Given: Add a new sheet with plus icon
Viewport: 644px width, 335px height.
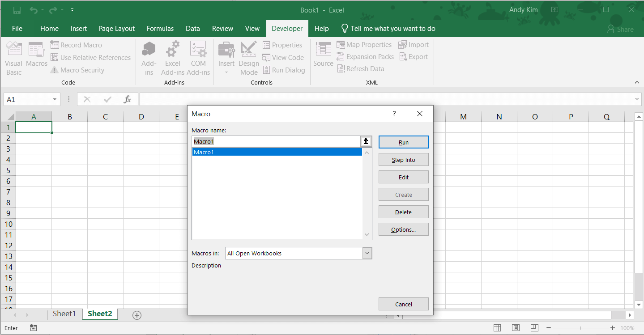Looking at the screenshot, I should tap(137, 315).
